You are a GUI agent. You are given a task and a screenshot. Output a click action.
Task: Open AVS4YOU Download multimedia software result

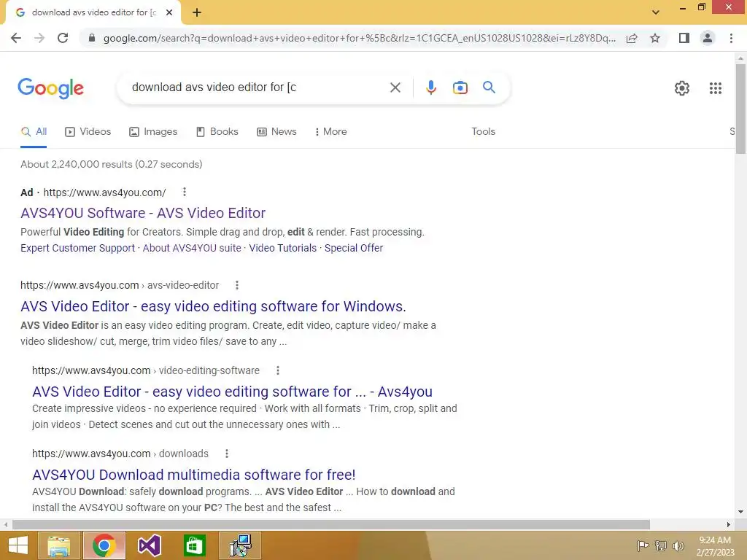tap(193, 475)
